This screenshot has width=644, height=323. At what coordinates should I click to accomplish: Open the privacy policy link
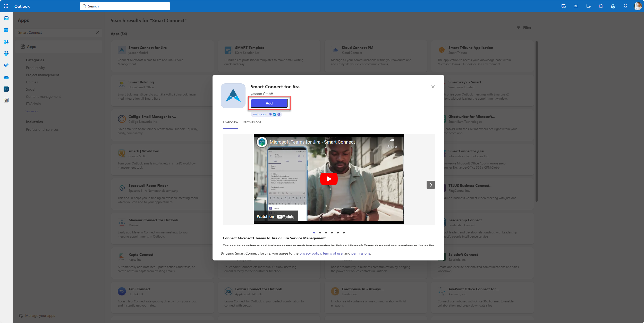310,253
